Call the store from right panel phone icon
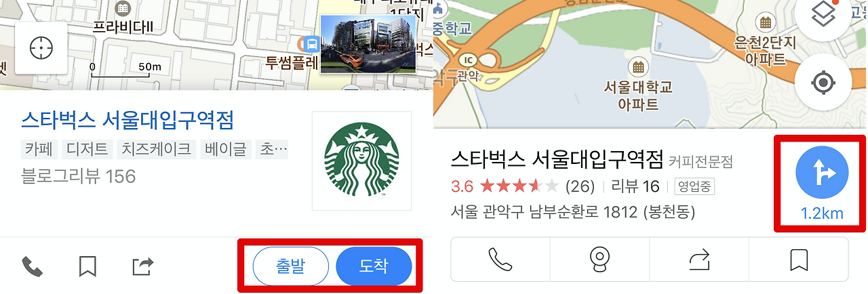The height and width of the screenshot is (294, 868). 500,259
